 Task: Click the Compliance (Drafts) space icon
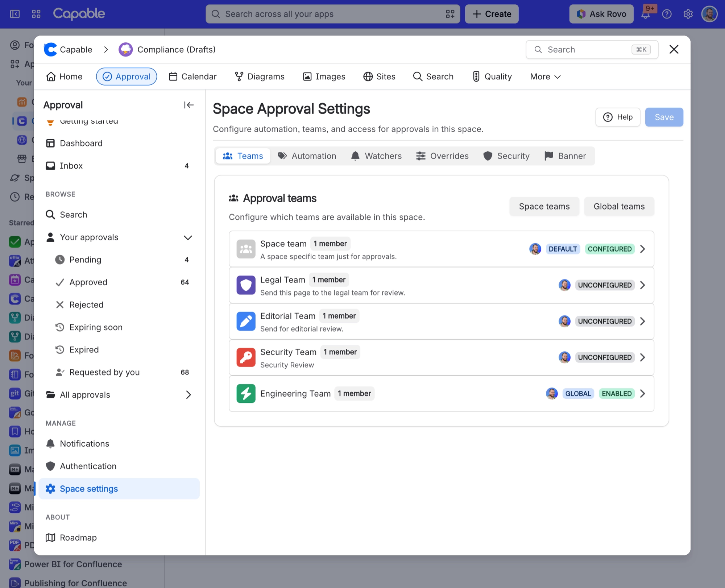pos(125,50)
